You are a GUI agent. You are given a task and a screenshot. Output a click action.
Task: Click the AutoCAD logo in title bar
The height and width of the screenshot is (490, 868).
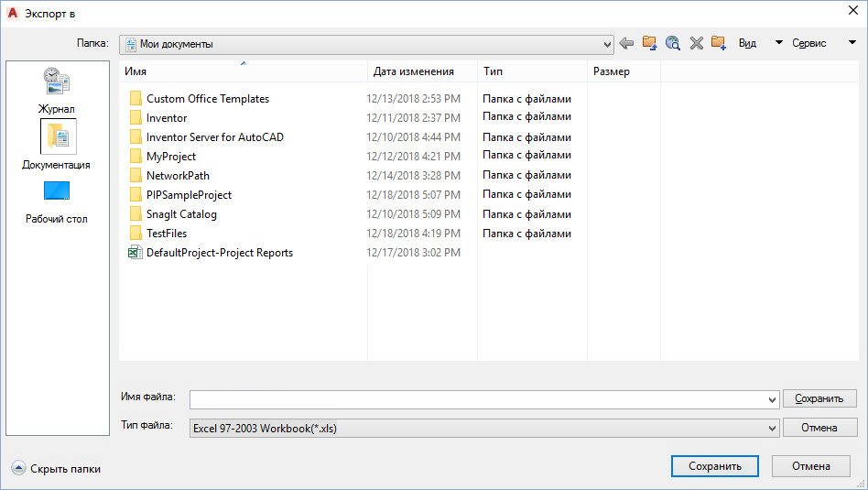[x=13, y=14]
